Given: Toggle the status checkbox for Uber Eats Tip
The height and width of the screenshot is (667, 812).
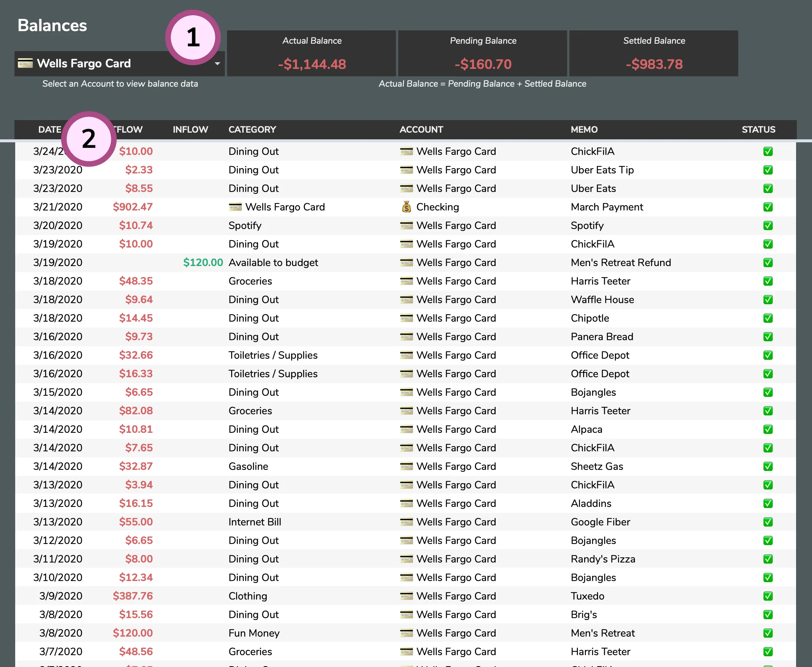Looking at the screenshot, I should [x=768, y=170].
